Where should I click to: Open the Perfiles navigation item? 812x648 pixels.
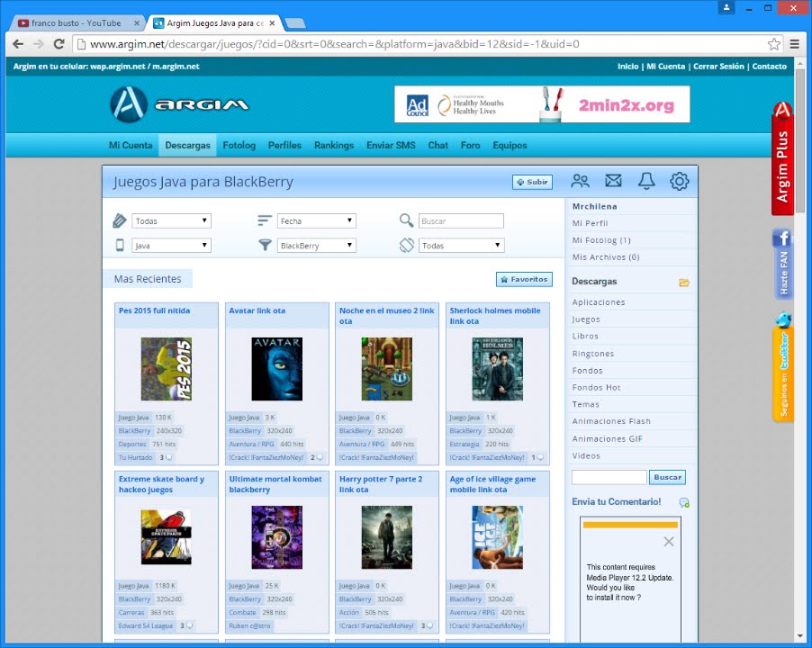(284, 146)
